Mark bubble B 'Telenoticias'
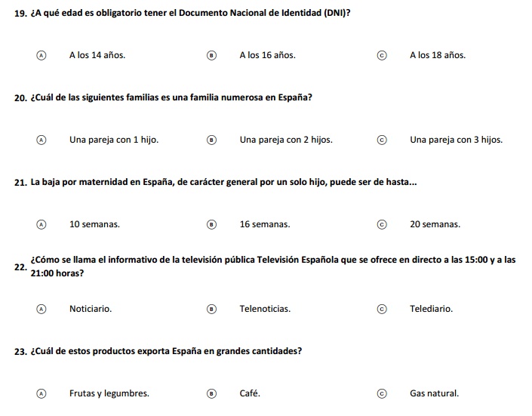The width and height of the screenshot is (532, 416). [x=211, y=309]
